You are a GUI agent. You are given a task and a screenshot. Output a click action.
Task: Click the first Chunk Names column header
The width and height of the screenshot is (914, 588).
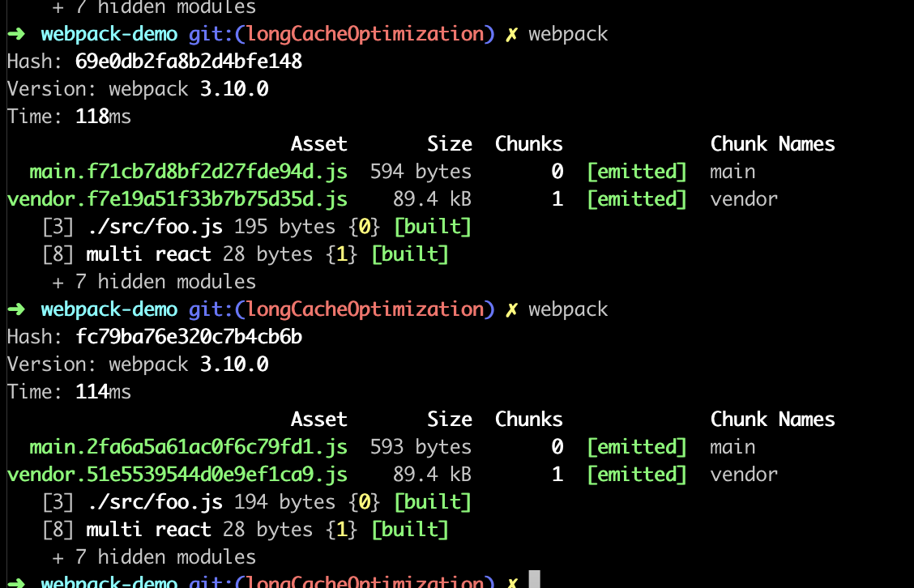click(x=772, y=144)
